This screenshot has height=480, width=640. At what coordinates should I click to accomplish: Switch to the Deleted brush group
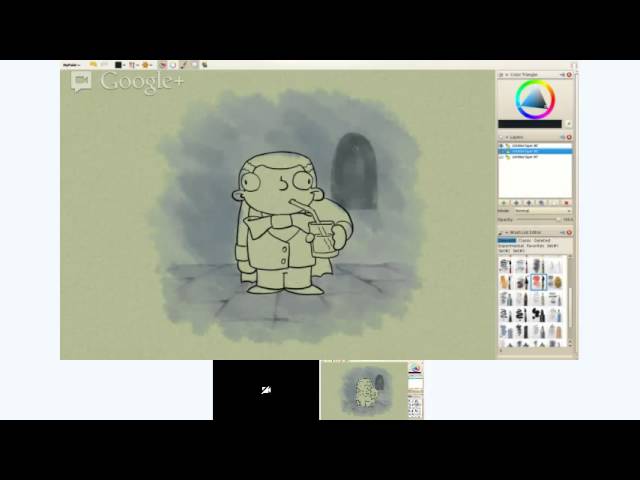tap(542, 241)
